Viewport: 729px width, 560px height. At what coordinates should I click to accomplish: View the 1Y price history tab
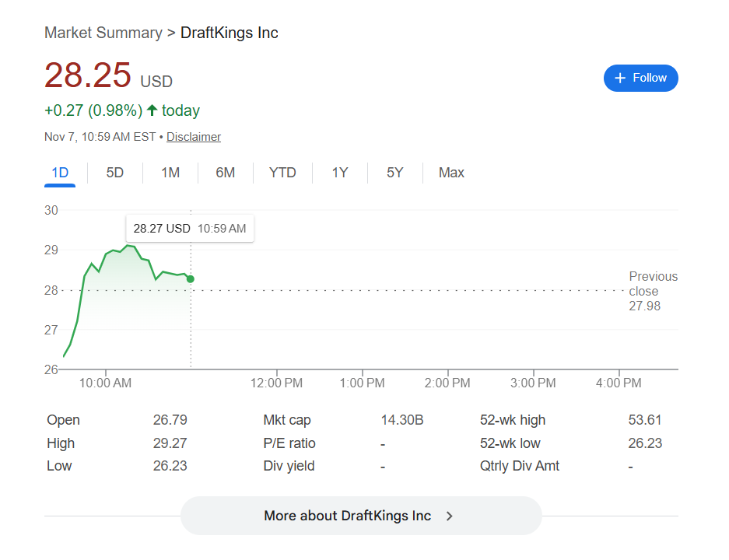(x=340, y=173)
